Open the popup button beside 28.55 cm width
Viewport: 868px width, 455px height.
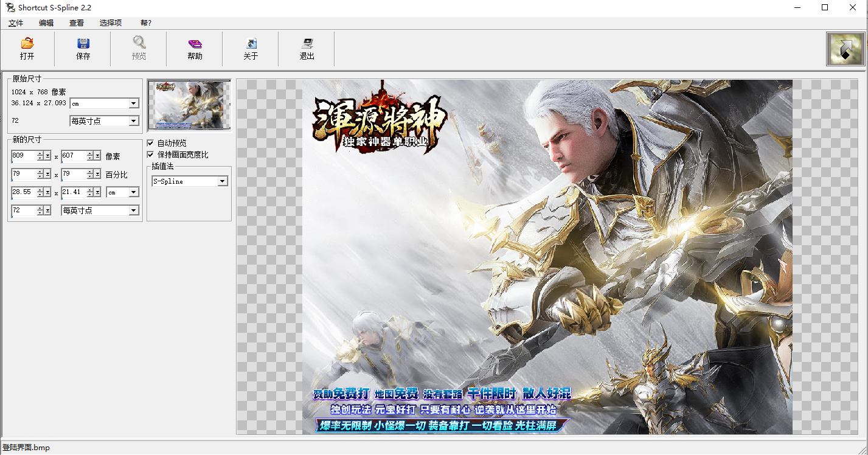(x=47, y=192)
